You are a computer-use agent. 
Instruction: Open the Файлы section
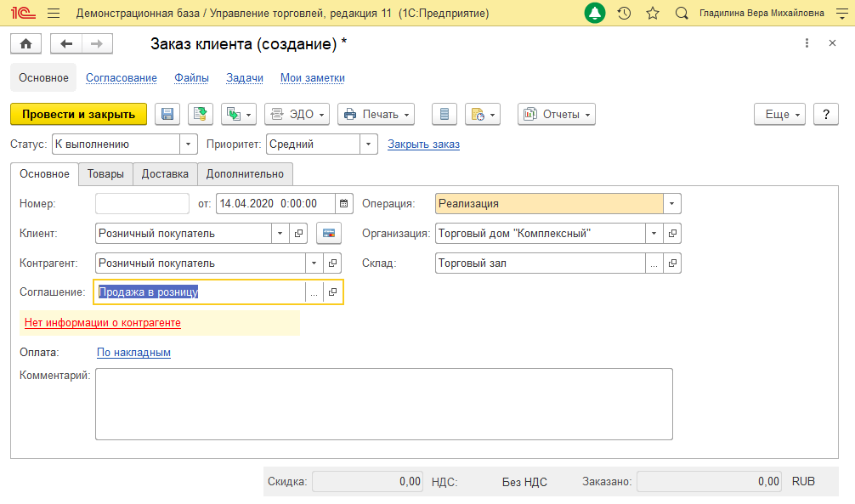[191, 78]
